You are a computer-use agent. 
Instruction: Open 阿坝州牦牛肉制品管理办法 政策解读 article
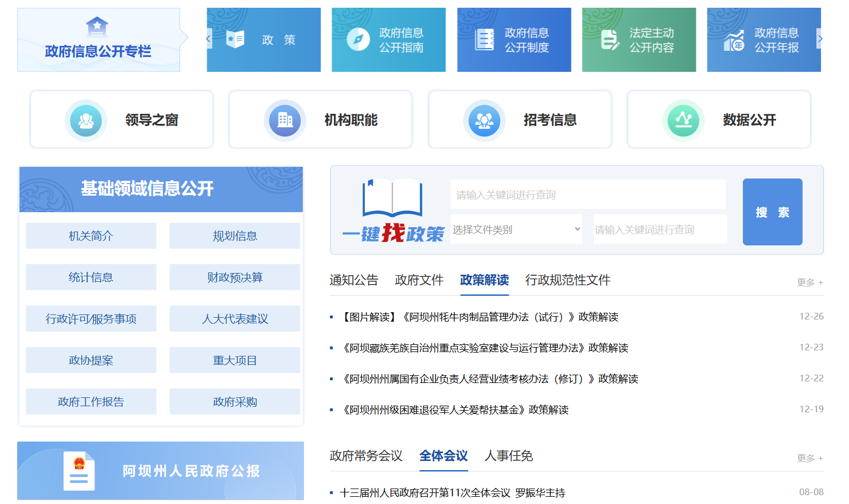[x=479, y=317]
